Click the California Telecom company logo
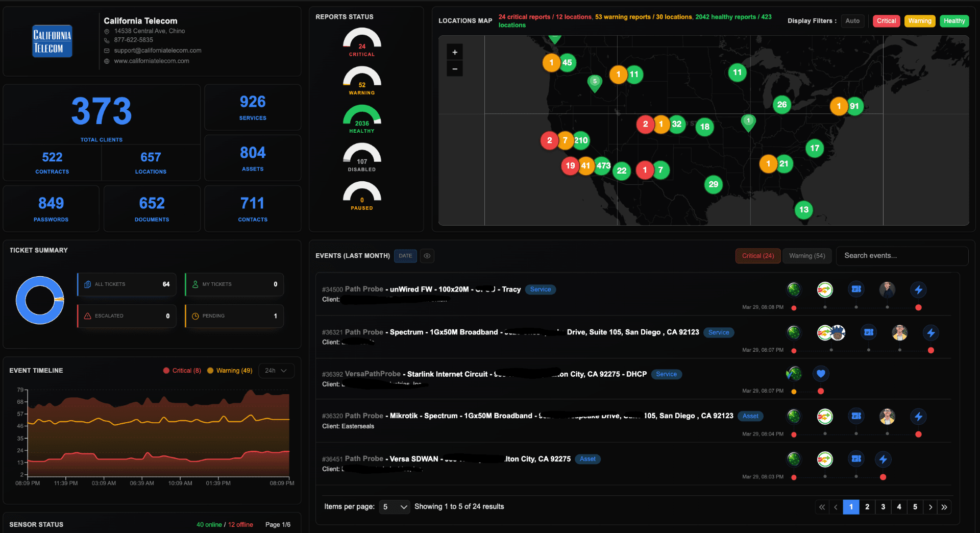The width and height of the screenshot is (980, 533). click(52, 40)
